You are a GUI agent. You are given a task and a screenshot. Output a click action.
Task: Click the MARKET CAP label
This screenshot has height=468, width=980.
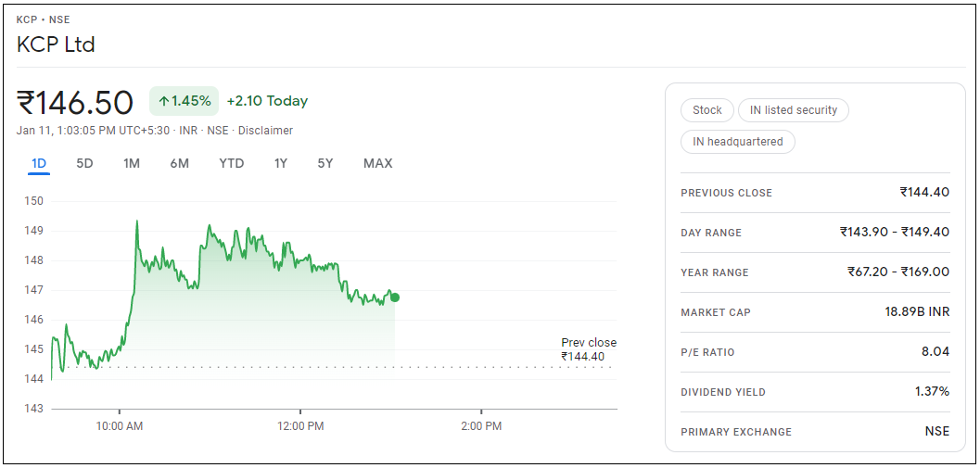tap(716, 312)
